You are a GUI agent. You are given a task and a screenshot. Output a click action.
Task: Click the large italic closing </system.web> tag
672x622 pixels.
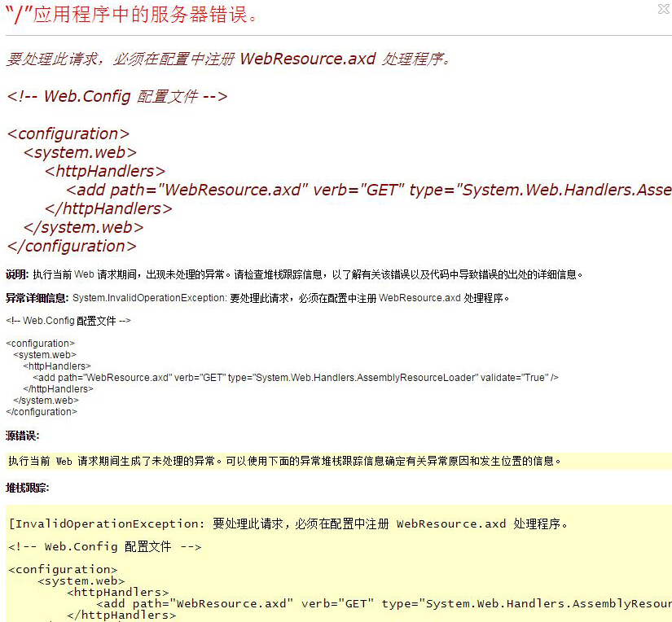tap(84, 227)
